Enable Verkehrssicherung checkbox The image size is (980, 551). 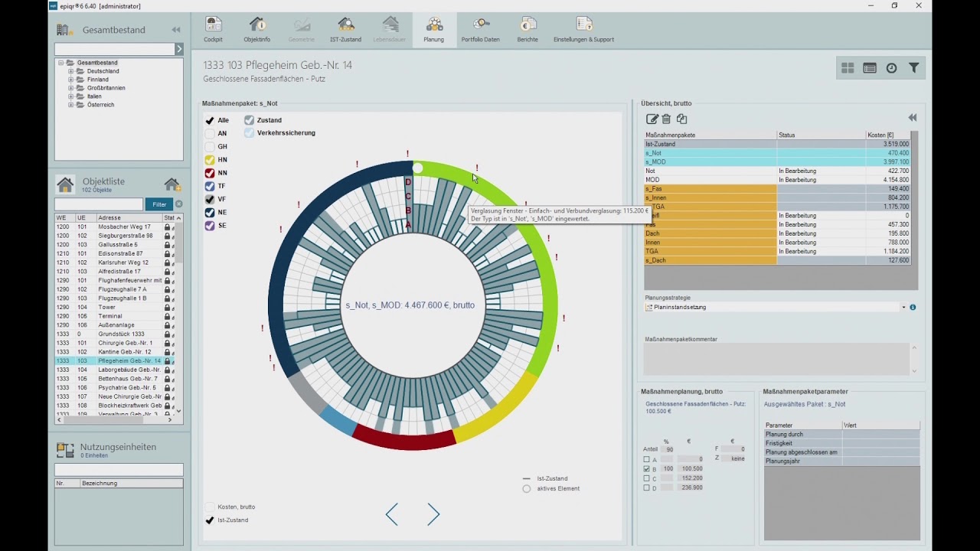[x=250, y=133]
